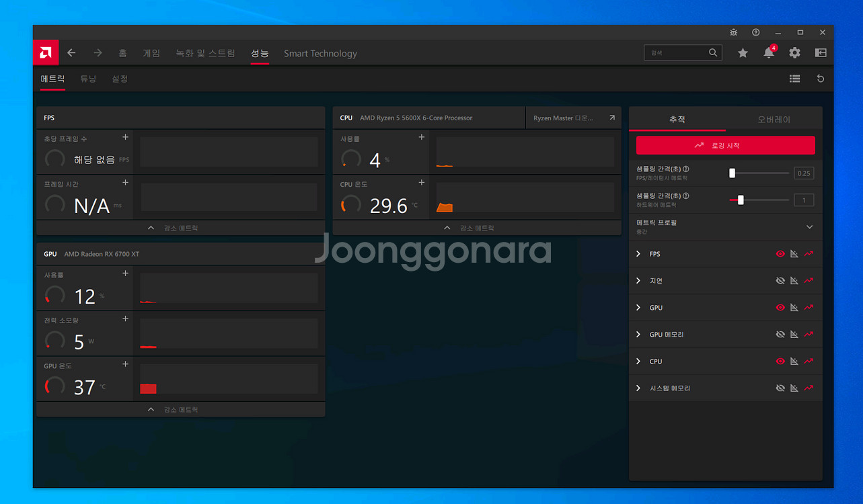Screen dimensions: 863x504
Task: Click the AMD logo icon
Action: pos(46,52)
